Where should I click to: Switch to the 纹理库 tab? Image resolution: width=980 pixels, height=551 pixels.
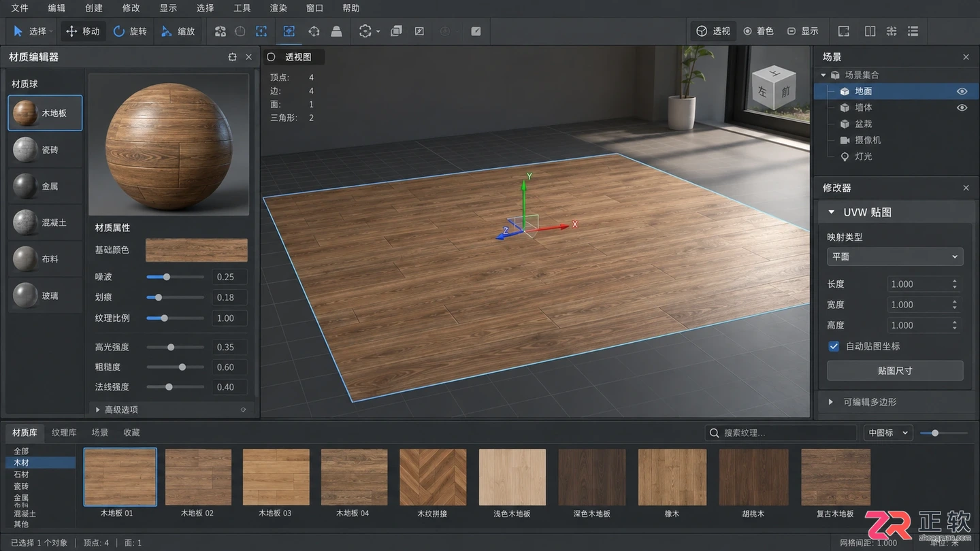(x=64, y=433)
